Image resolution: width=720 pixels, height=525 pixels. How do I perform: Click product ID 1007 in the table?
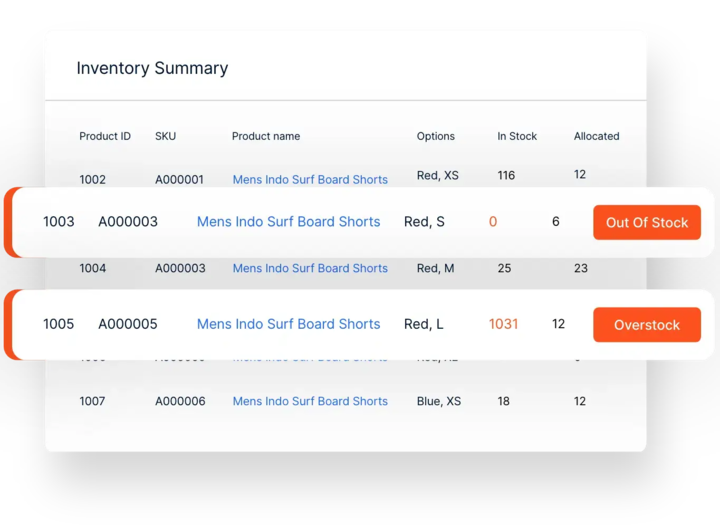coord(92,401)
